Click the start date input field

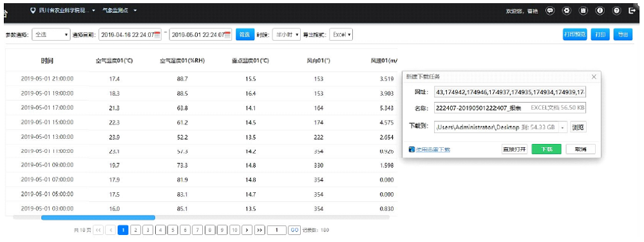click(x=131, y=35)
